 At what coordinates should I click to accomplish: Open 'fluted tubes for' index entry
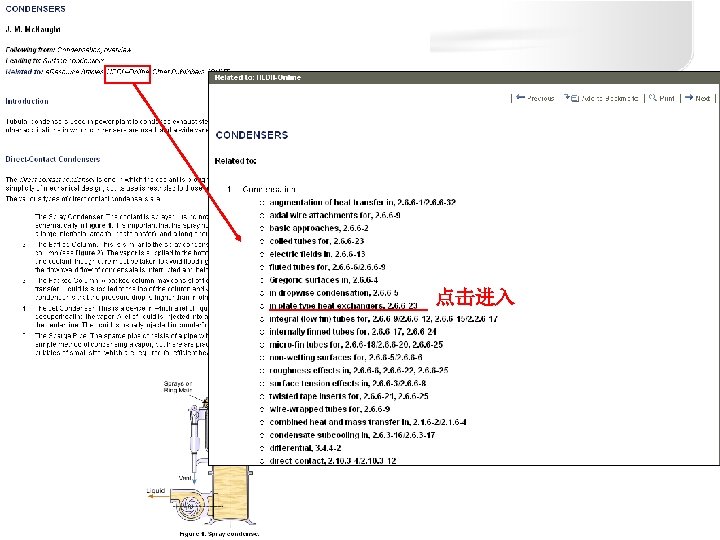click(x=327, y=267)
